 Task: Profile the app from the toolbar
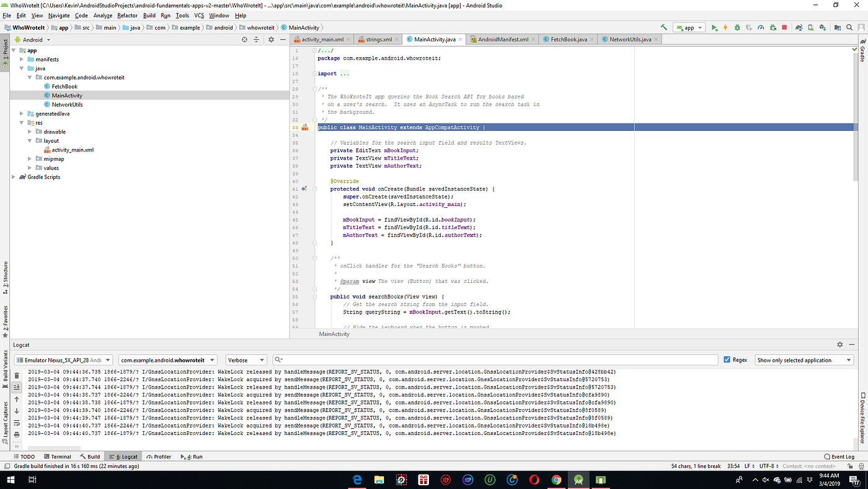point(761,27)
